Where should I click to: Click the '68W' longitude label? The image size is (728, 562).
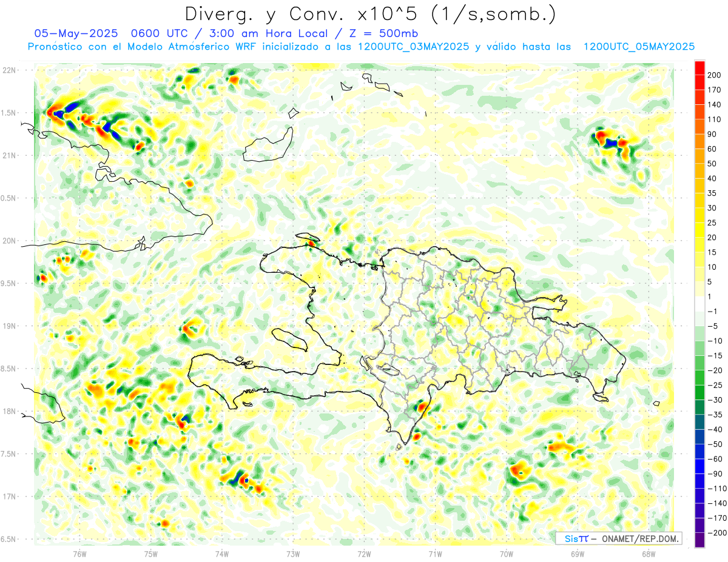pyautogui.click(x=649, y=554)
